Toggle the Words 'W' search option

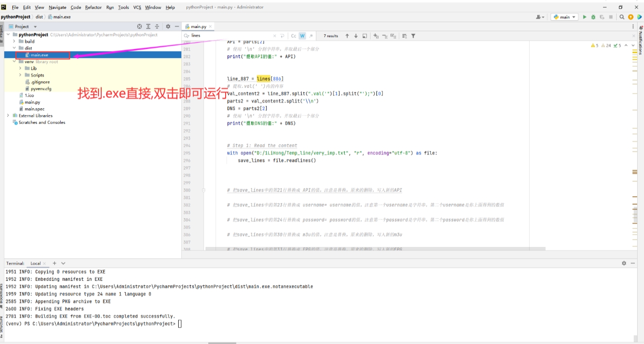(x=302, y=36)
